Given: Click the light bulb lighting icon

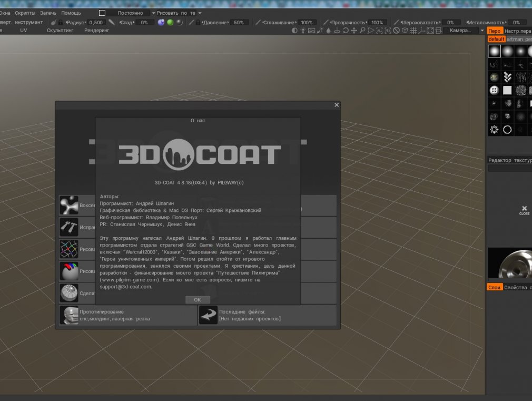Looking at the screenshot, I should click(303, 31).
